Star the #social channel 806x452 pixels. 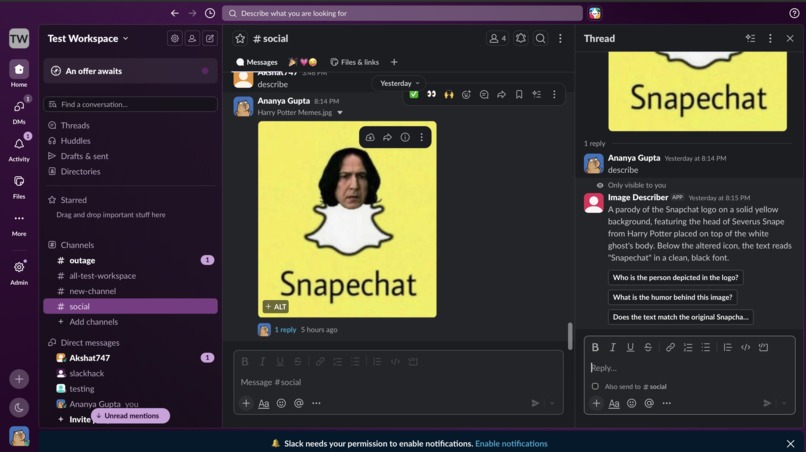click(x=240, y=38)
